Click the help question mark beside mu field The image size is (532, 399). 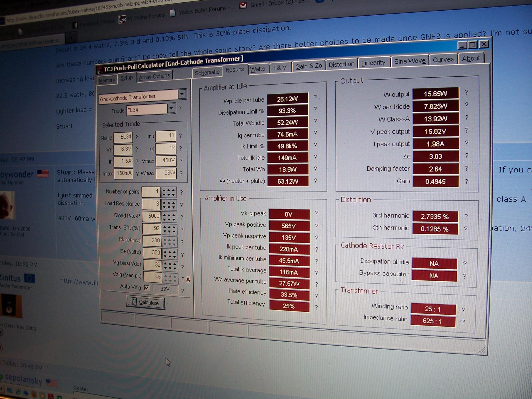click(x=180, y=135)
